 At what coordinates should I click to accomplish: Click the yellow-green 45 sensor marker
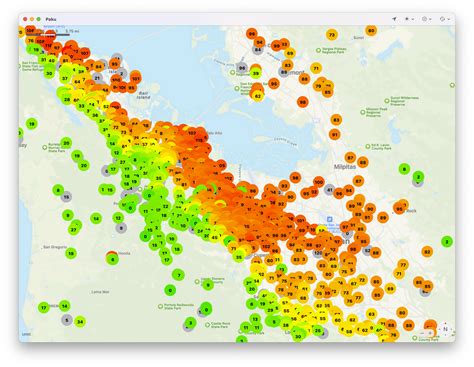(214, 237)
